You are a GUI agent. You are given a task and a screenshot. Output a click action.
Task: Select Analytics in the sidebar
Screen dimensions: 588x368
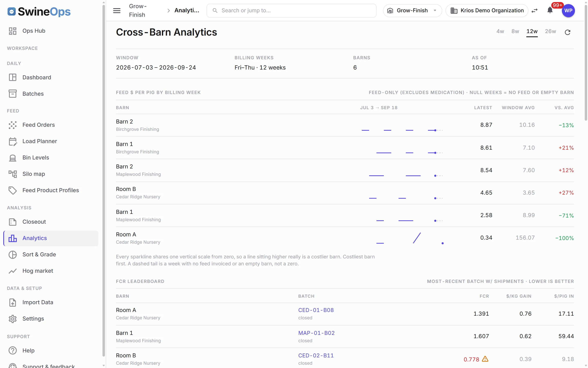51,238
